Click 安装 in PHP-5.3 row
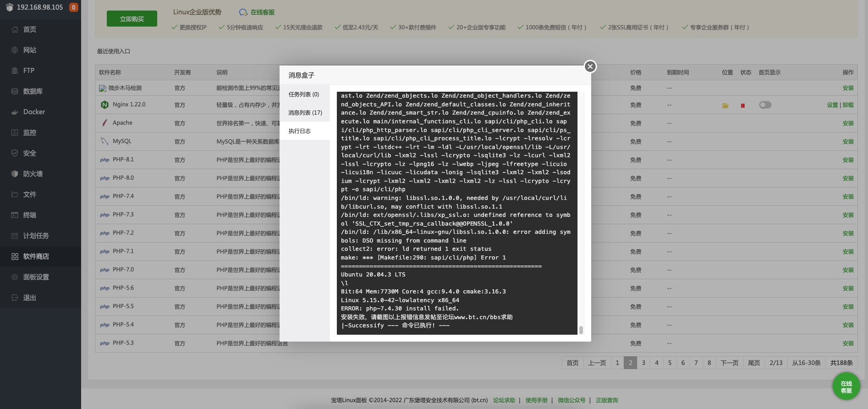The image size is (868, 409). [848, 343]
